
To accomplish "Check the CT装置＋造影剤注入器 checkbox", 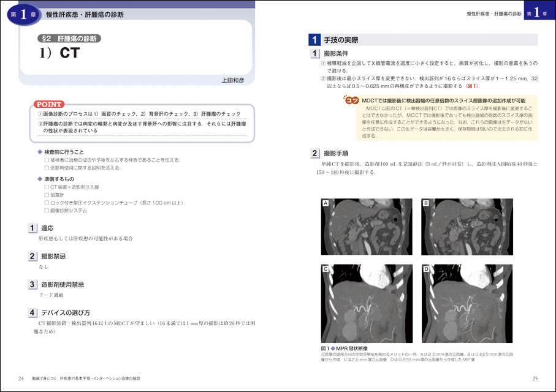I will [47, 187].
